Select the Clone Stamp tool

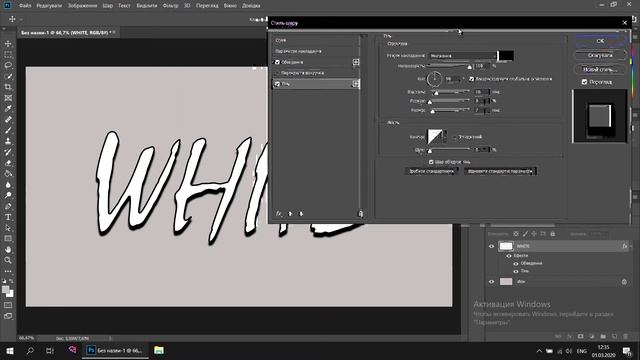coord(8,141)
